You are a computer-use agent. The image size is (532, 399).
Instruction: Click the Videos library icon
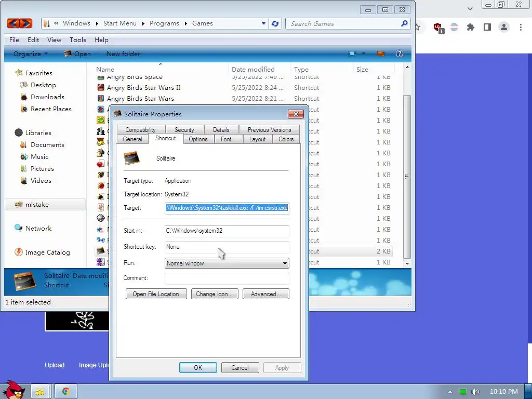(x=23, y=180)
